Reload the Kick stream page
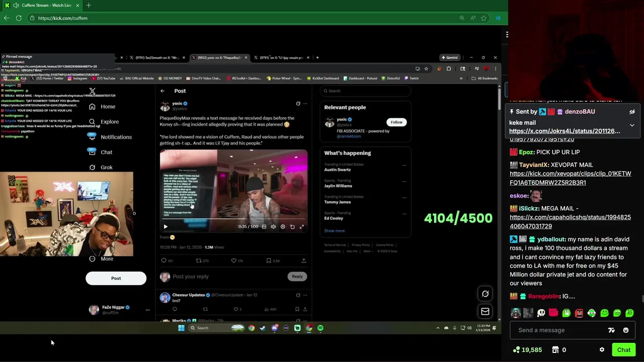This screenshot has width=644, height=362. [x=19, y=18]
